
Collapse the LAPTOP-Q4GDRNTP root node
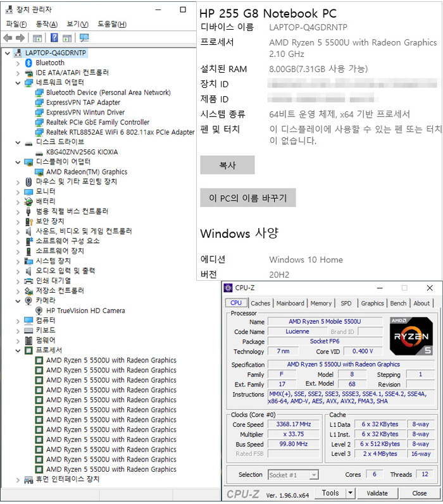(8, 53)
